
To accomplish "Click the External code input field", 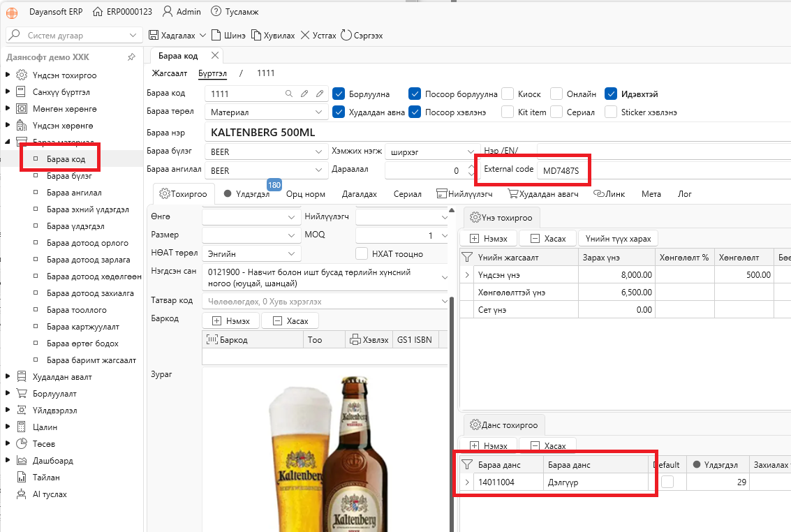I will coord(562,170).
